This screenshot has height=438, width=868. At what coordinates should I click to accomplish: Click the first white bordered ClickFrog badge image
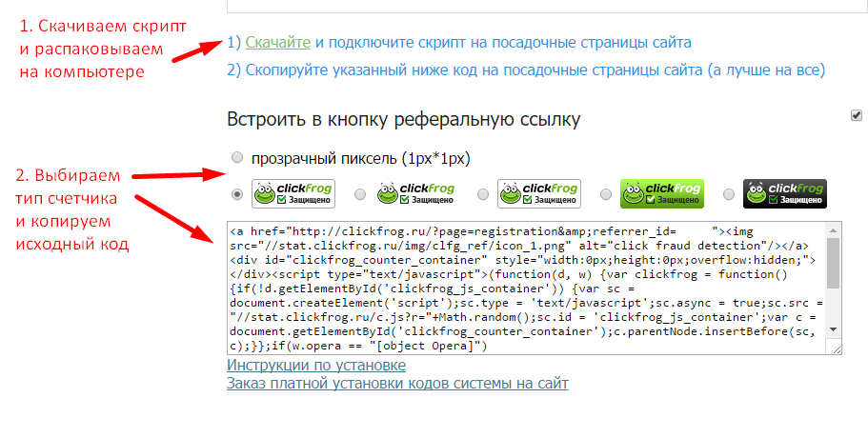pyautogui.click(x=293, y=193)
